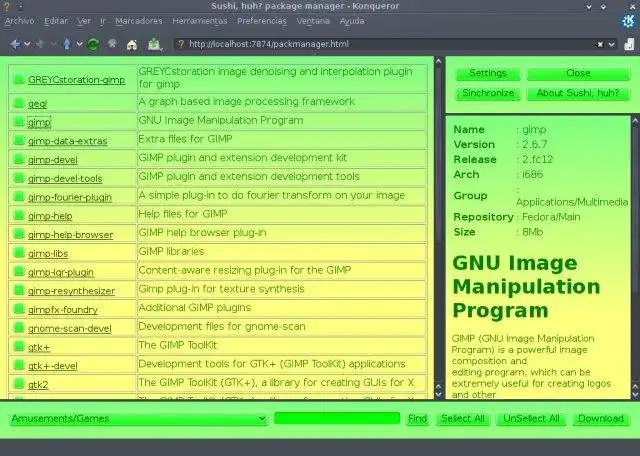Open the up-level history dropdown arrow

tap(80, 44)
